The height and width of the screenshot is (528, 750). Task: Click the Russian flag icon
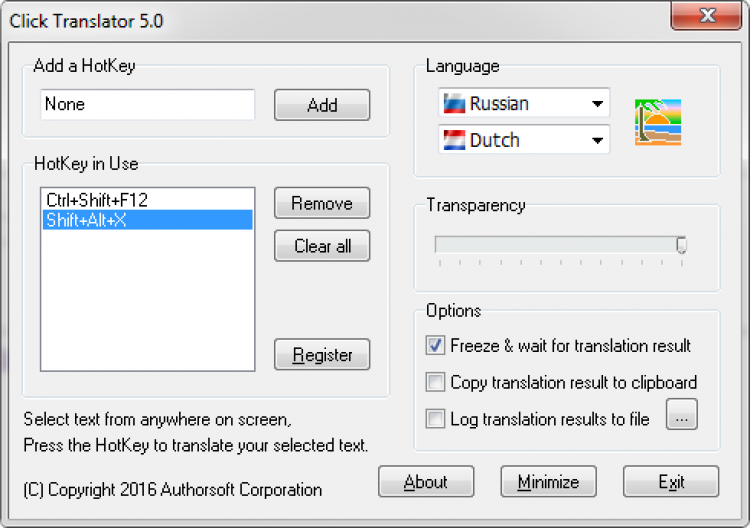[454, 103]
